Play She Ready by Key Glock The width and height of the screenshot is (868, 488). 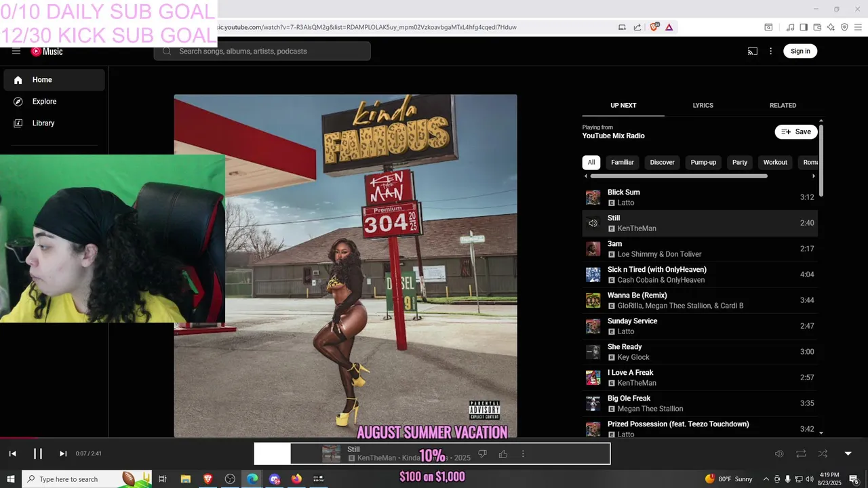(x=700, y=352)
